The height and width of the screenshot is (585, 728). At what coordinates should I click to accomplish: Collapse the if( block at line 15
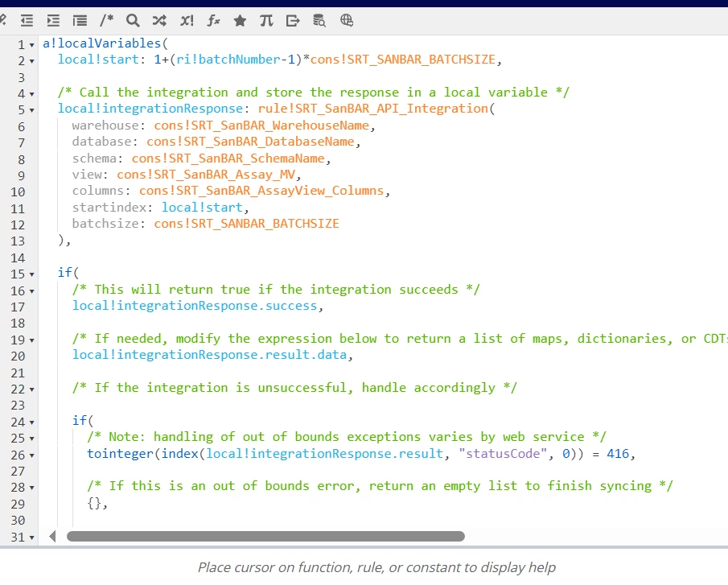(x=31, y=274)
